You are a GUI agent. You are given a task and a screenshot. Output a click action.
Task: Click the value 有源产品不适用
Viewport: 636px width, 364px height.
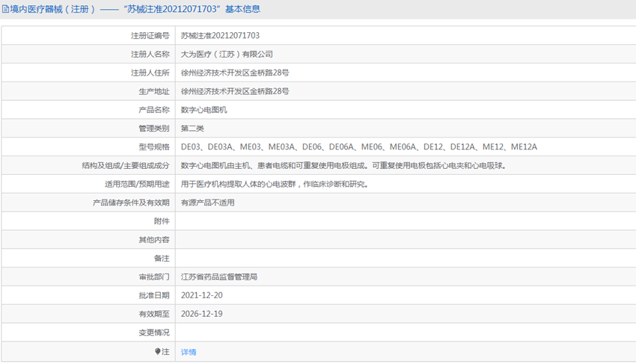208,203
